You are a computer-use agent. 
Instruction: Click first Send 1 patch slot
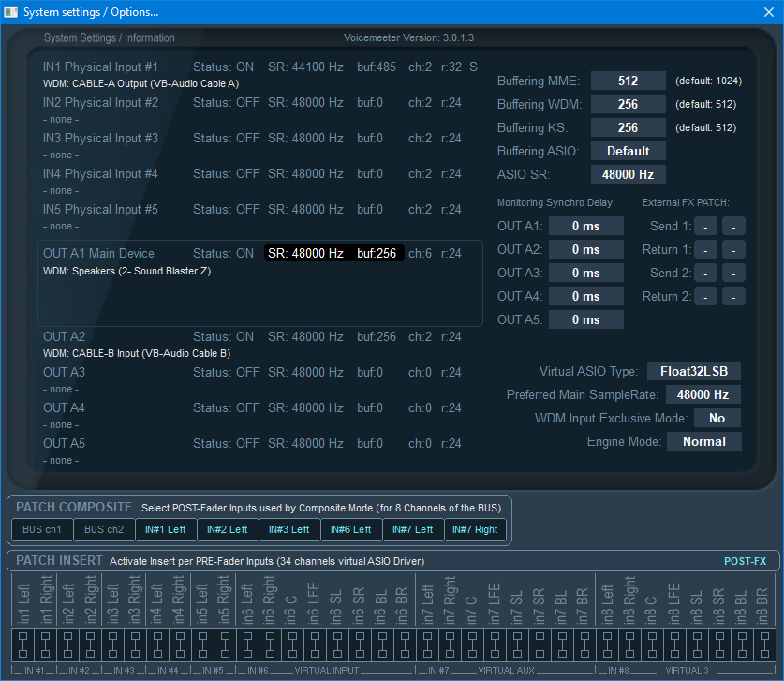click(x=705, y=226)
